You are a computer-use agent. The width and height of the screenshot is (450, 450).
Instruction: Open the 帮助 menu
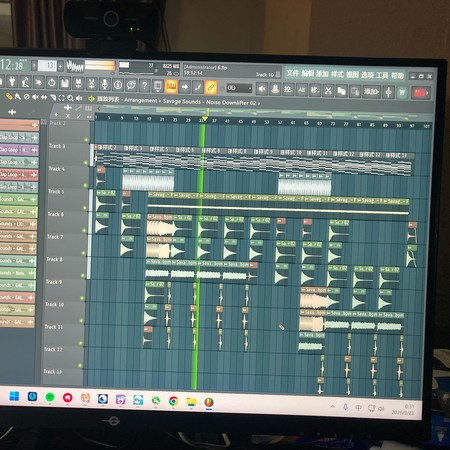(397, 76)
